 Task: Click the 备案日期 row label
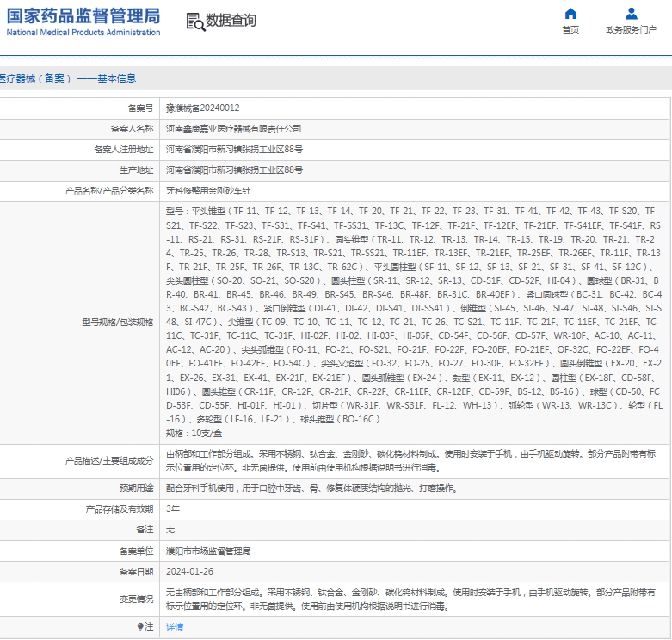tap(136, 571)
